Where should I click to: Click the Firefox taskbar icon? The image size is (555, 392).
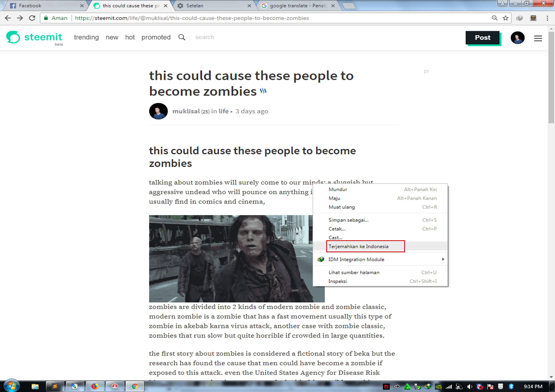click(x=94, y=386)
